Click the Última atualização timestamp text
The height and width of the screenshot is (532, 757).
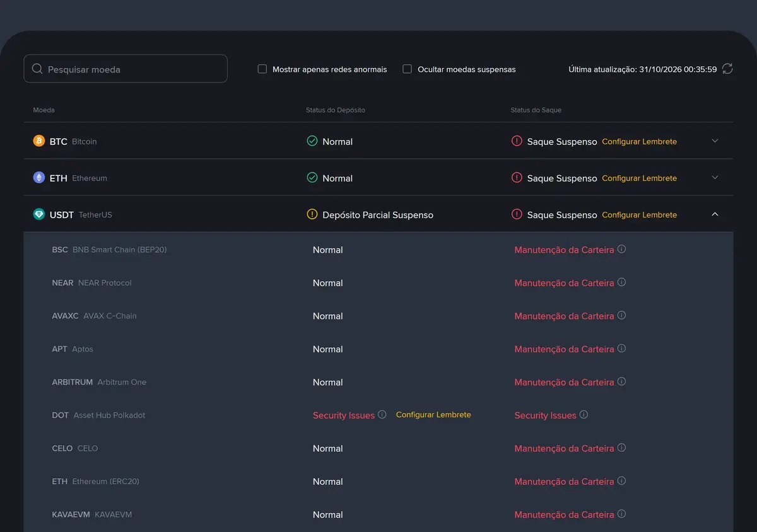(x=643, y=69)
